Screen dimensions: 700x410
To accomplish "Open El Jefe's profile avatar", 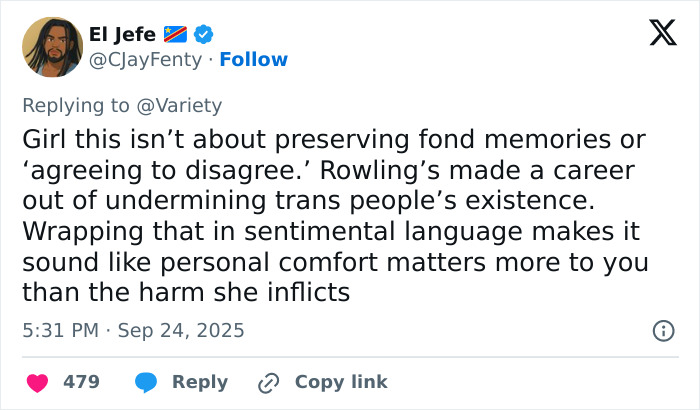I will point(52,47).
